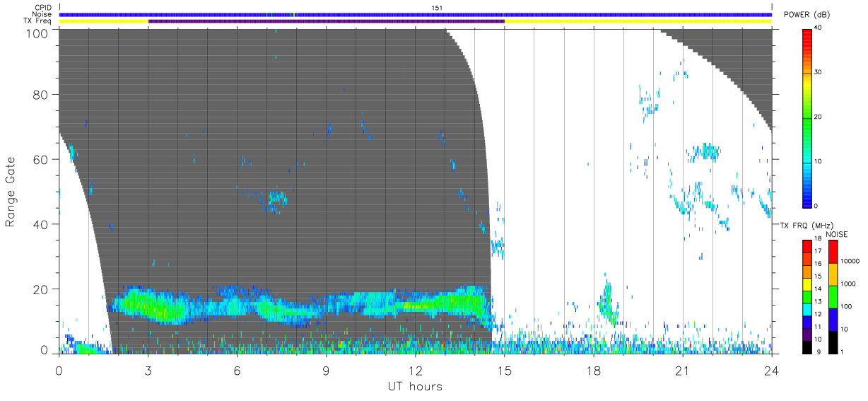Click the 14 label in TX FRQ legend
868x401 pixels.
[x=818, y=289]
